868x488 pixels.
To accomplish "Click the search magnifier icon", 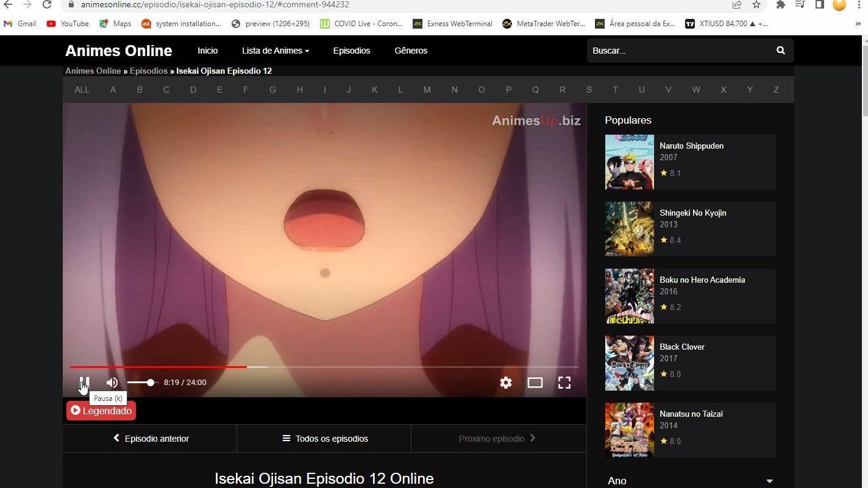I will tap(780, 51).
